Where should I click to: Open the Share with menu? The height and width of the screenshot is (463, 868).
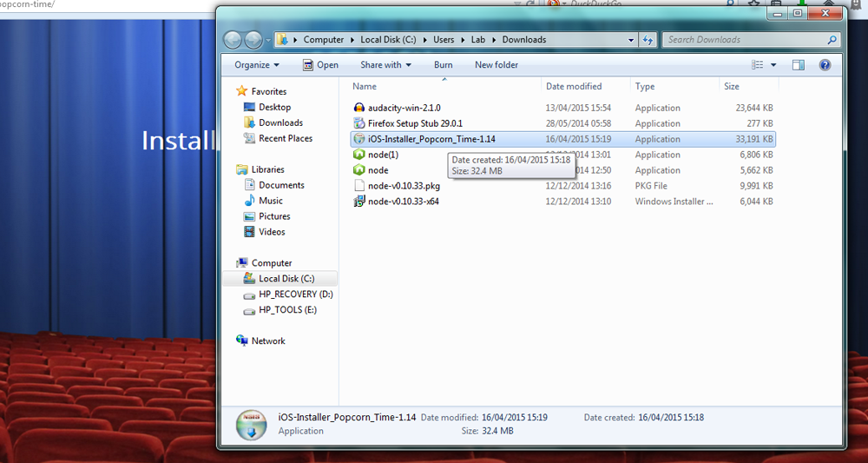tap(386, 65)
